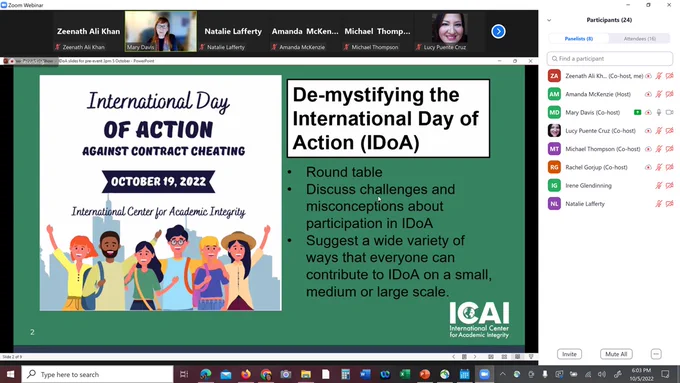Toggle Zeenath Ali Khan's video-off camera icon
Image resolution: width=680 pixels, height=383 pixels.
[670, 76]
